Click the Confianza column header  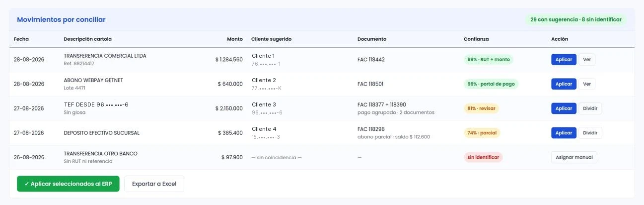[476, 39]
